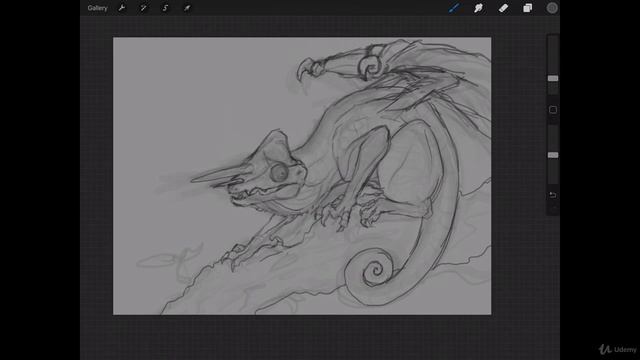Viewport: 640px width, 360px height.
Task: Open the Adjustments magic wand menu
Action: 143,8
